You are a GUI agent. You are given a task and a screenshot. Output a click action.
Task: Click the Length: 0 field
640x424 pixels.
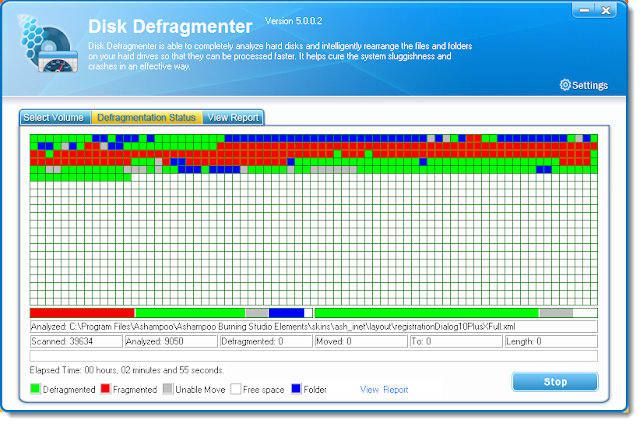(x=551, y=341)
